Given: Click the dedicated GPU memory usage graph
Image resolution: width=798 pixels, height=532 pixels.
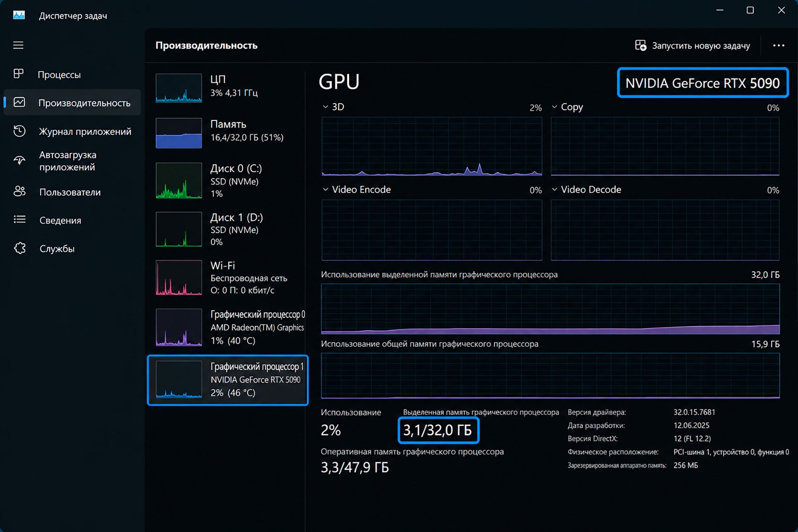Looking at the screenshot, I should coord(550,309).
